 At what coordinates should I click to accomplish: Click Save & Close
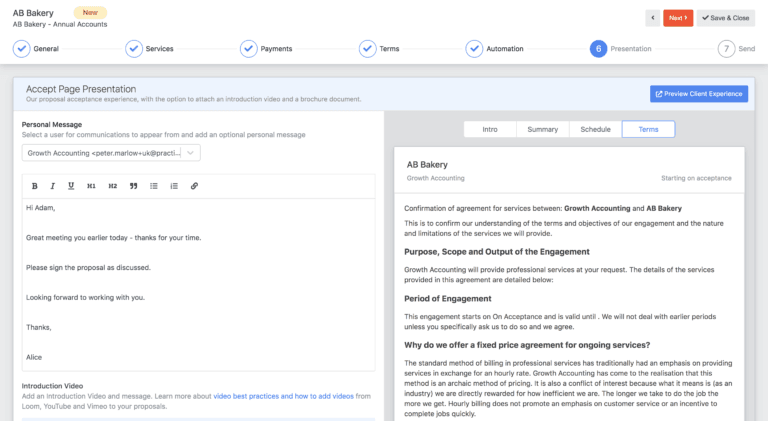(x=726, y=18)
